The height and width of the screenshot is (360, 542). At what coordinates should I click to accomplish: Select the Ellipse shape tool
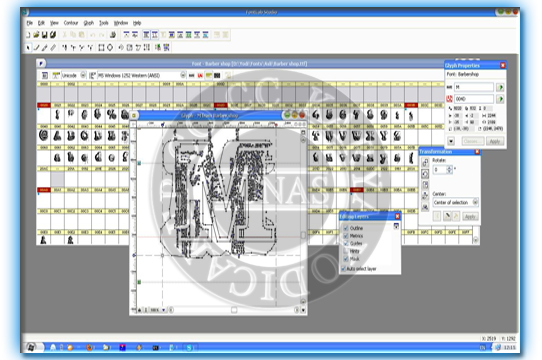(110, 47)
